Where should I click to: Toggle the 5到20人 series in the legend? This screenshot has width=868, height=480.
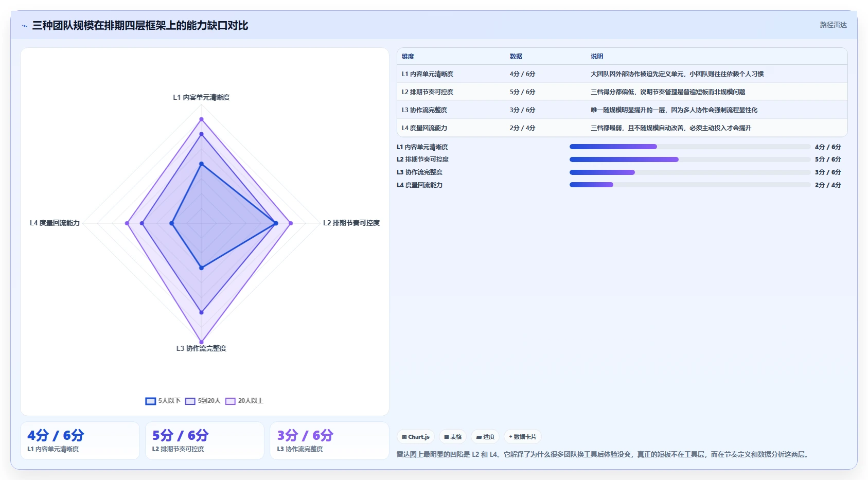203,401
